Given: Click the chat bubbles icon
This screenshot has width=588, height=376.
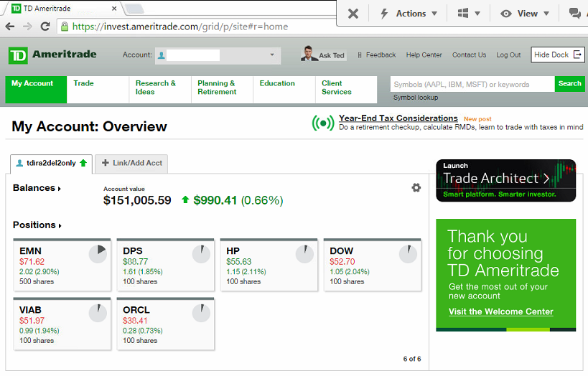Looking at the screenshot, I should tap(574, 14).
